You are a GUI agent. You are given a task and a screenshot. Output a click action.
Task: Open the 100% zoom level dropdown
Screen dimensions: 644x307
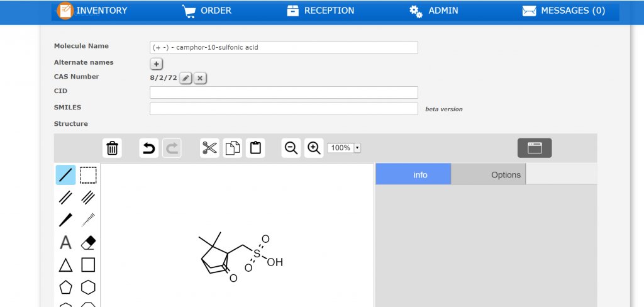click(357, 148)
